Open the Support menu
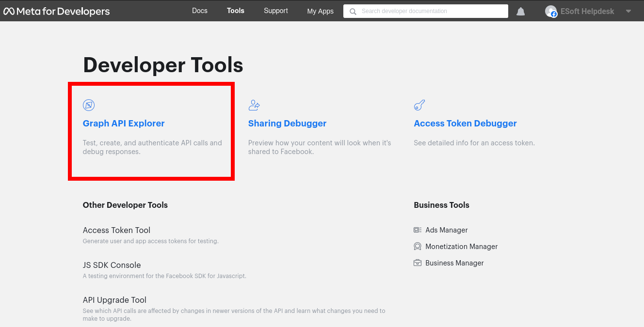Viewport: 644px width, 327px height. [276, 11]
